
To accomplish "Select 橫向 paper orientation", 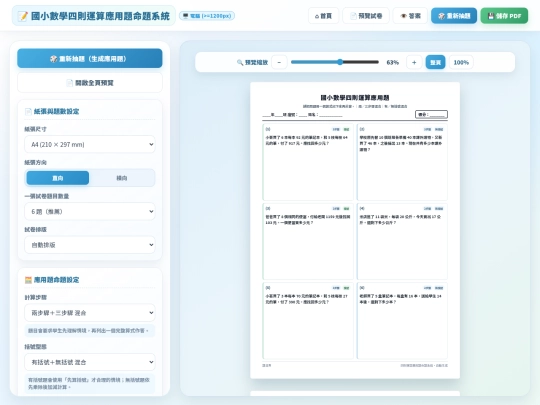I will (x=122, y=178).
